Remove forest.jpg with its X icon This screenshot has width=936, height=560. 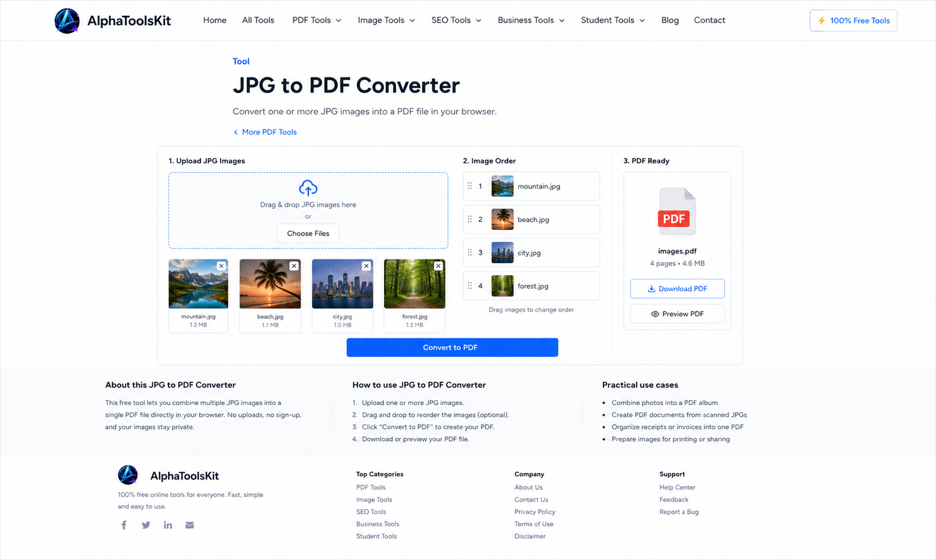438,266
